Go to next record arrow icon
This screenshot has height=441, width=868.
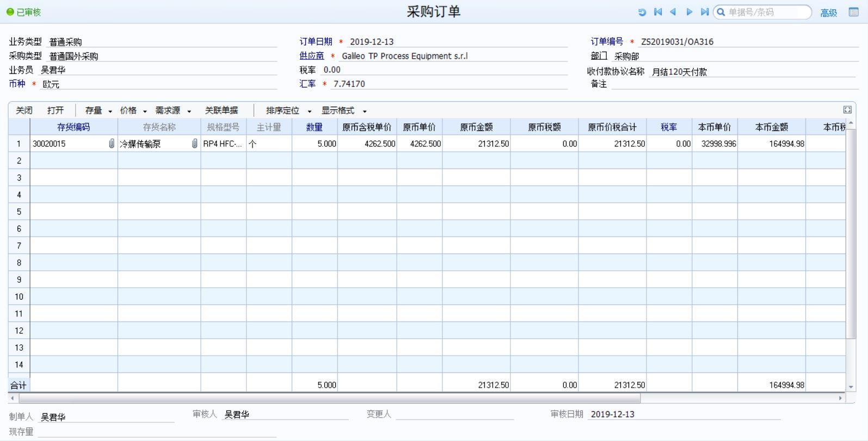690,12
